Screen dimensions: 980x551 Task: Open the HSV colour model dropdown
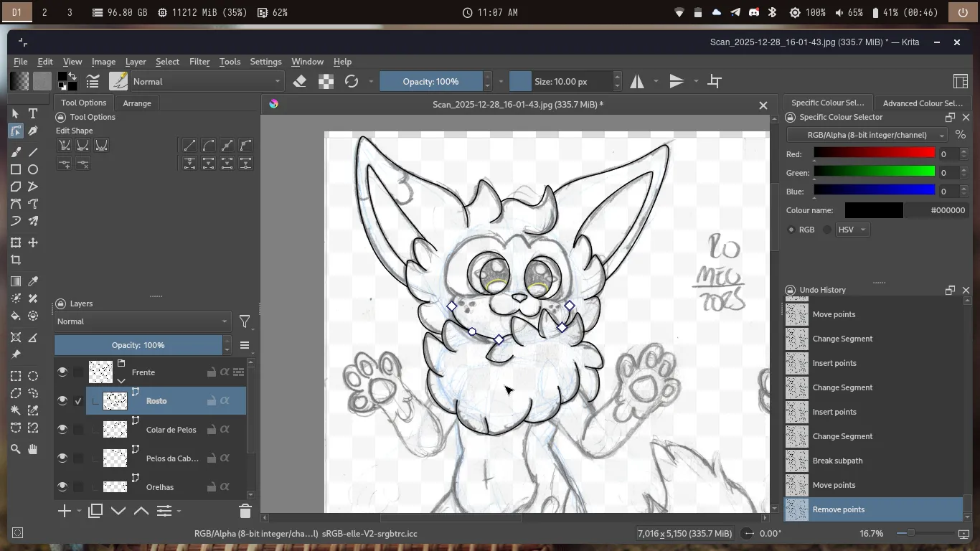(852, 230)
